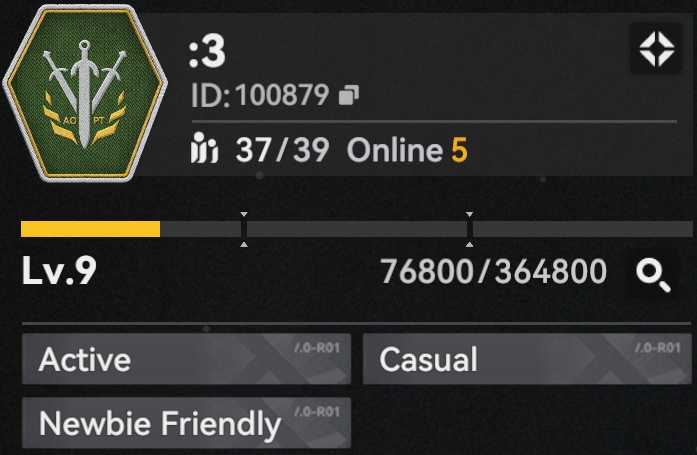
Task: Click the bar segment between both markers
Action: click(x=357, y=229)
